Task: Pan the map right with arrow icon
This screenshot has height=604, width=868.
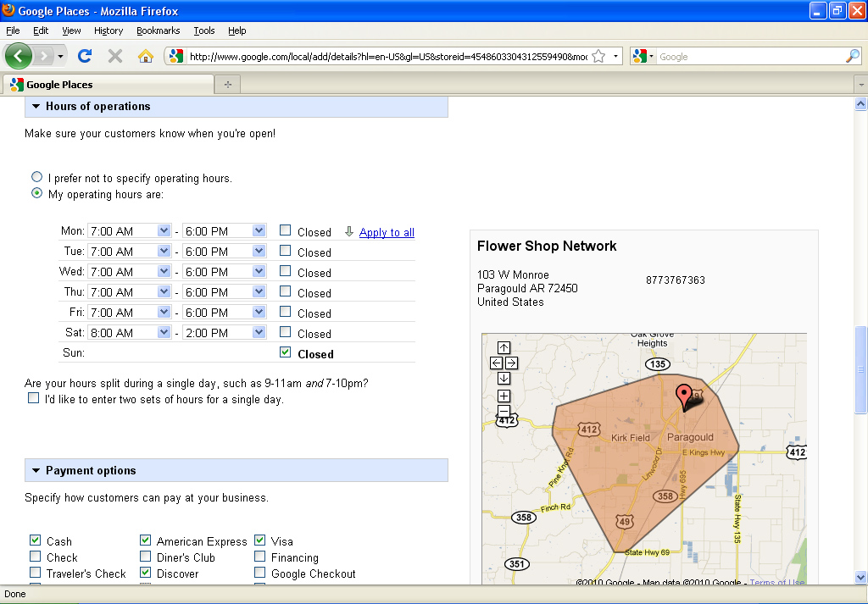Action: point(511,363)
